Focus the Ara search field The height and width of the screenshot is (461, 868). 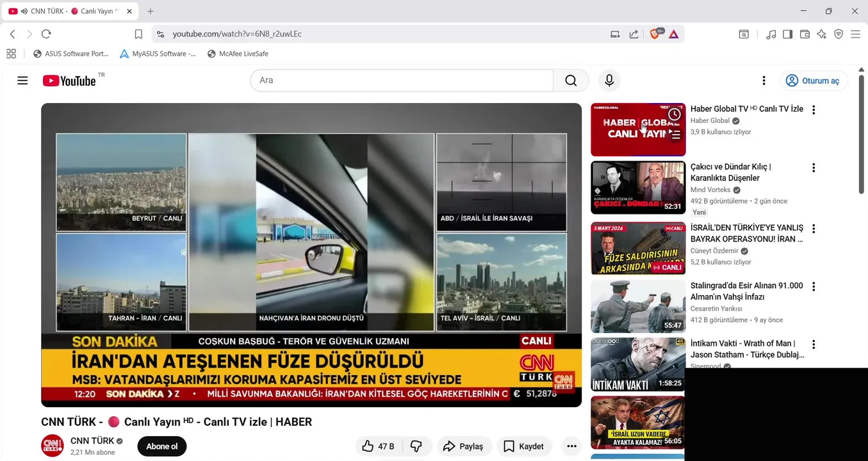[402, 81]
